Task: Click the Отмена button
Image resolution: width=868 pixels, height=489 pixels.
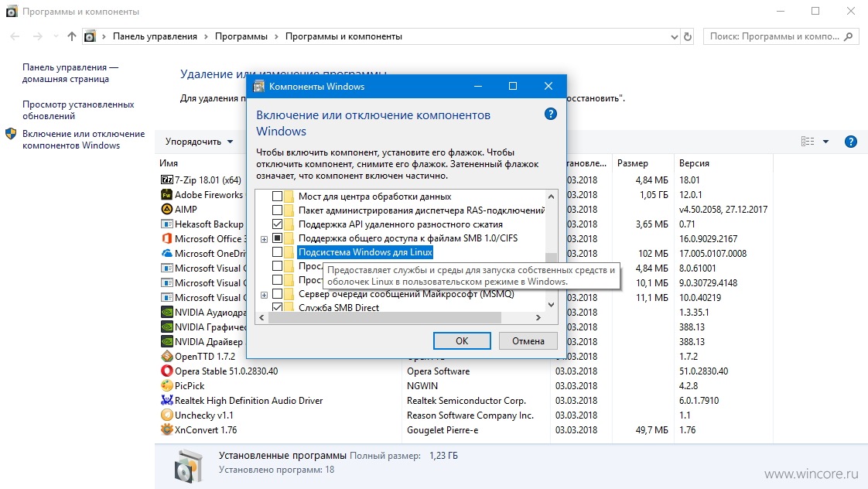Action: click(x=528, y=341)
